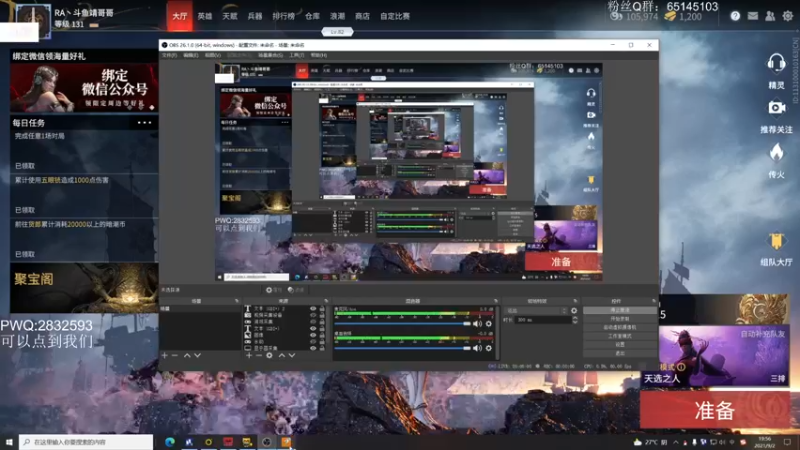Remove the selected source with the minus icon
Image resolution: width=800 pixels, height=450 pixels.
click(x=259, y=355)
